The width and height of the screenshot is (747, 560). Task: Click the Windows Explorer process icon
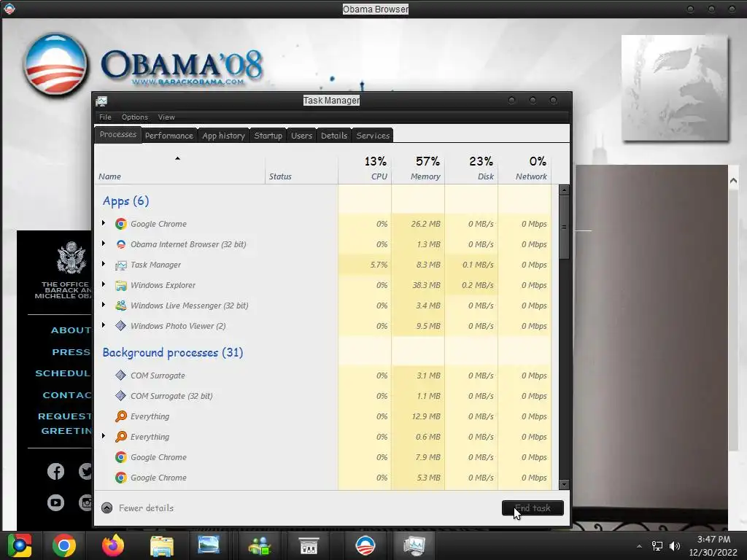click(121, 285)
